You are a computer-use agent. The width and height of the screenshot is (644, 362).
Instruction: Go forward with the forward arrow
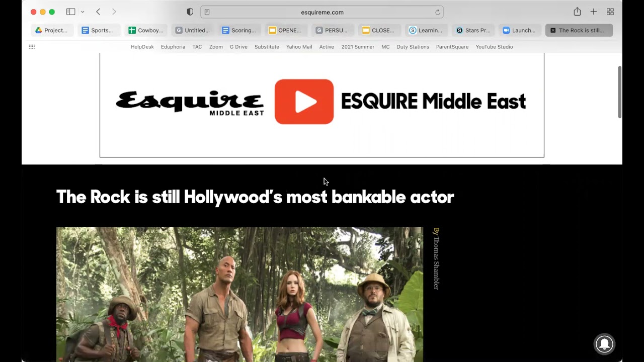pyautogui.click(x=114, y=12)
